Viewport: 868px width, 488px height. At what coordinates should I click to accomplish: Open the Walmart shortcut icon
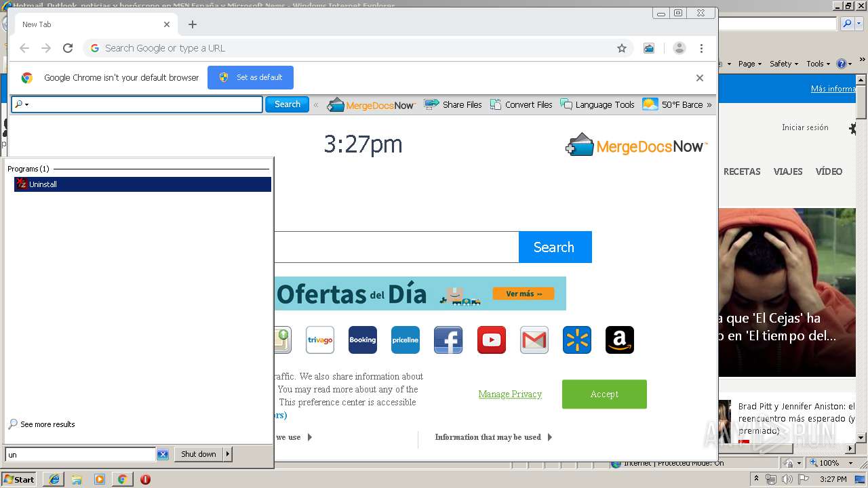point(577,340)
